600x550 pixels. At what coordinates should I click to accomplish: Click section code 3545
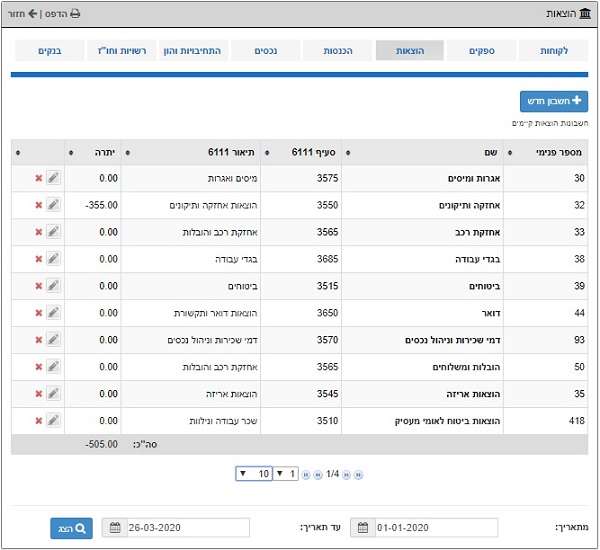pyautogui.click(x=328, y=394)
